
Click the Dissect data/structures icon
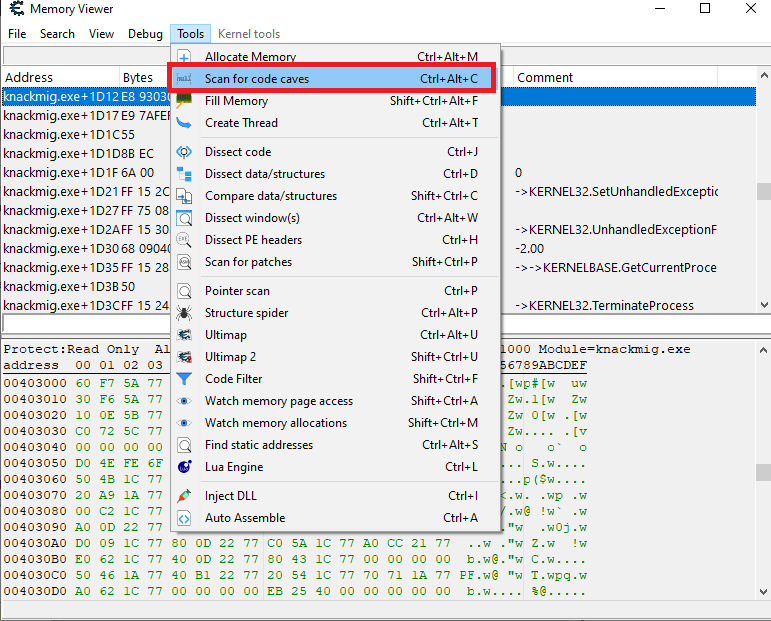184,174
